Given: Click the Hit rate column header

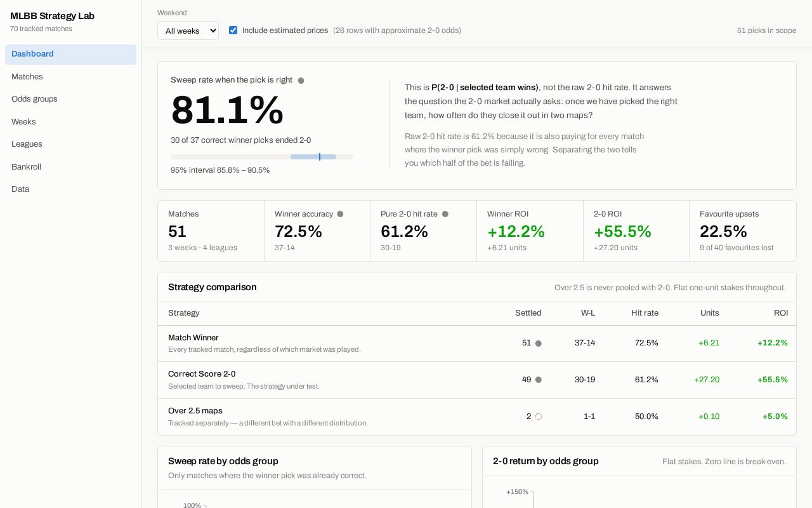Looking at the screenshot, I should click(x=645, y=313).
